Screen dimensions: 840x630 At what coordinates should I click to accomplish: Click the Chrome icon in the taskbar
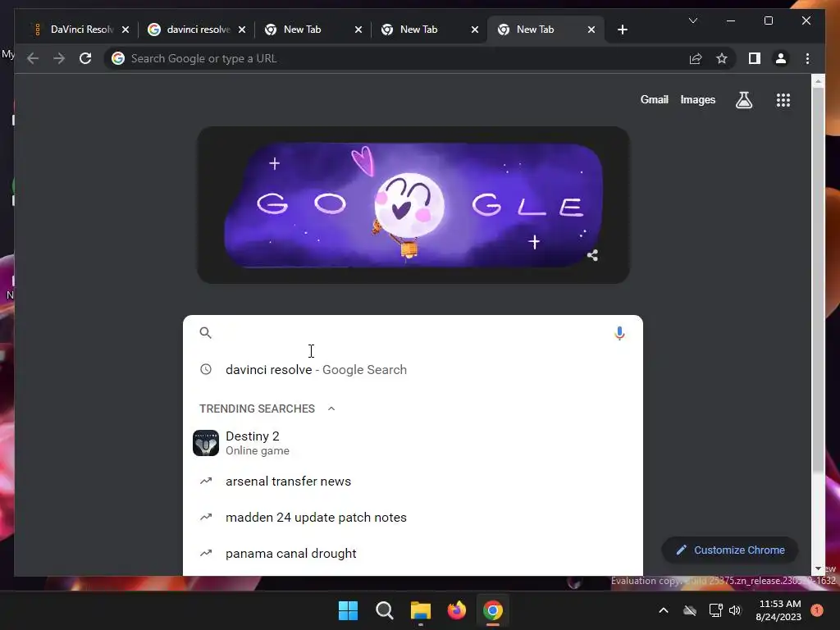pos(493,610)
